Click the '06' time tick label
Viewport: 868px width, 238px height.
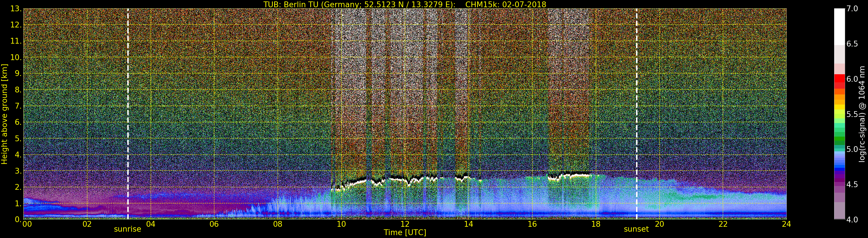tap(214, 224)
